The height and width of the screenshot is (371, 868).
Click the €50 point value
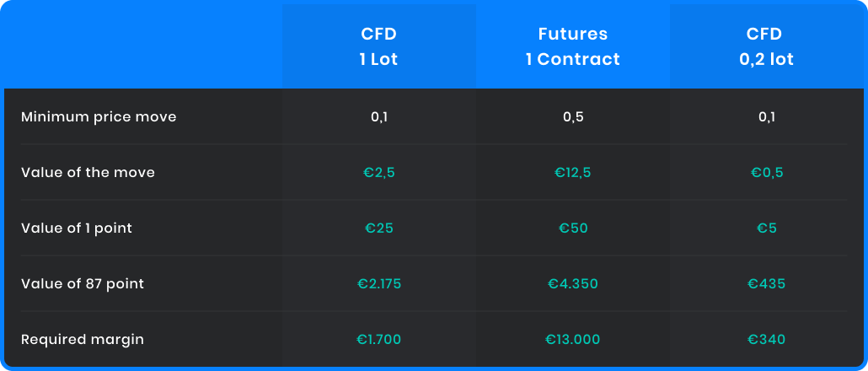(573, 229)
